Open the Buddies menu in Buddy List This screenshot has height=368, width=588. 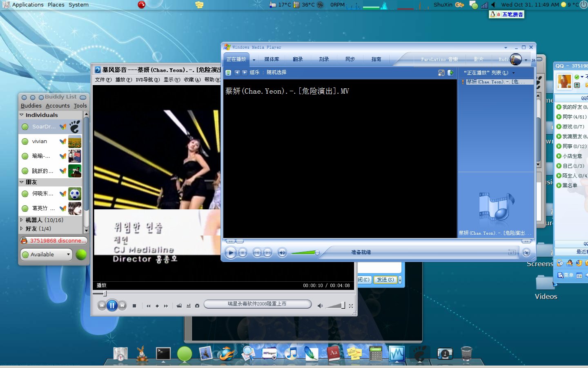click(x=31, y=105)
